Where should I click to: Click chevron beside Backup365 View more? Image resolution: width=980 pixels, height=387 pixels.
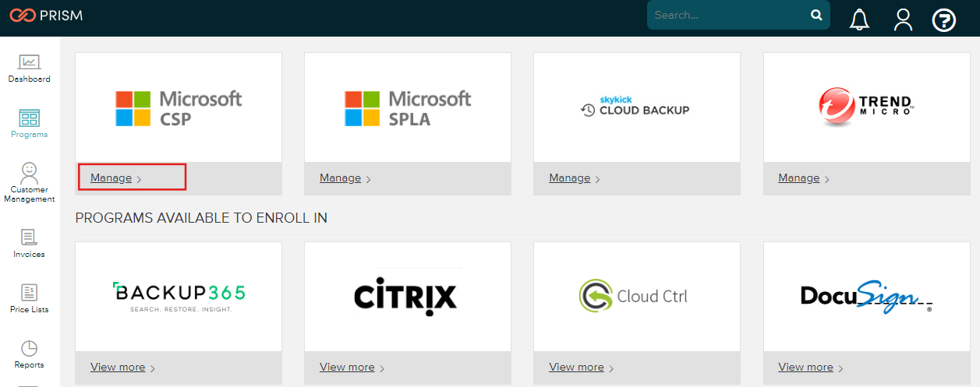point(153,369)
